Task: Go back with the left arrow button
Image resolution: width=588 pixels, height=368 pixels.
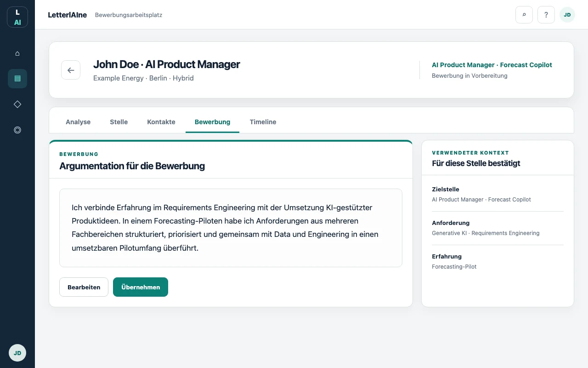Action: 71,70
